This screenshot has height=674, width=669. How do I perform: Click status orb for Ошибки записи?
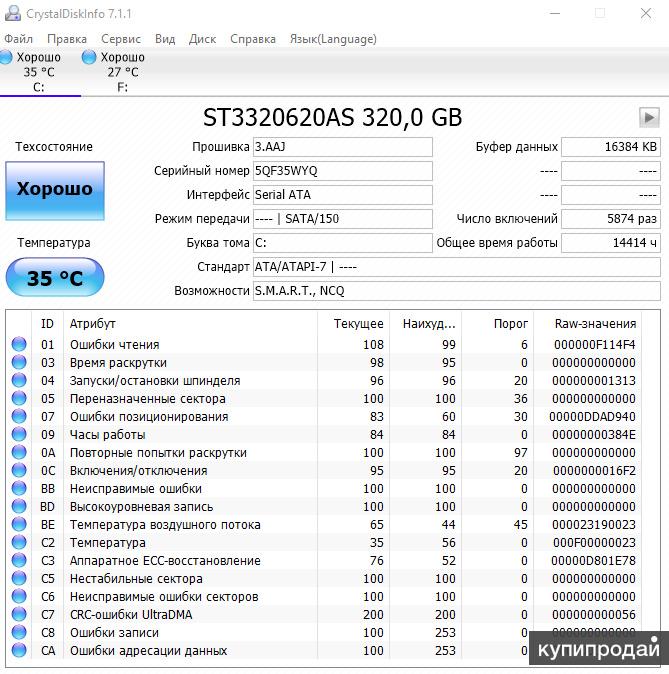click(x=19, y=632)
